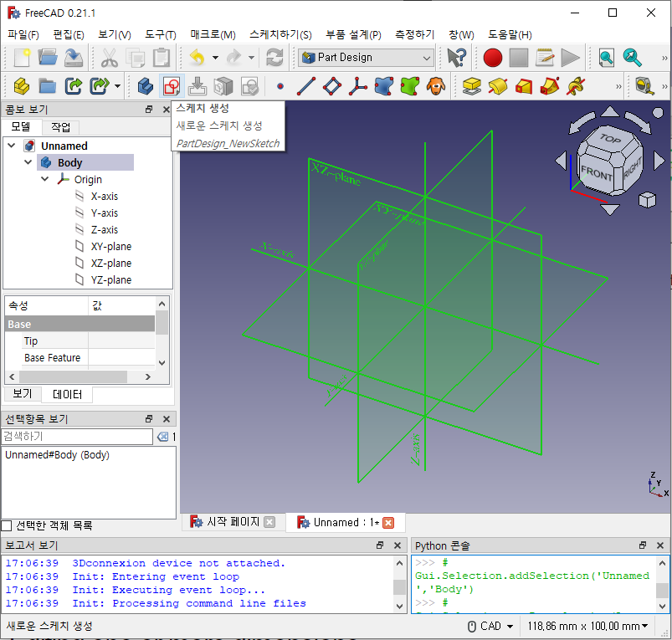Toggle the selected objects list checkbox
Screen dimensions: 672x640
(x=7, y=525)
